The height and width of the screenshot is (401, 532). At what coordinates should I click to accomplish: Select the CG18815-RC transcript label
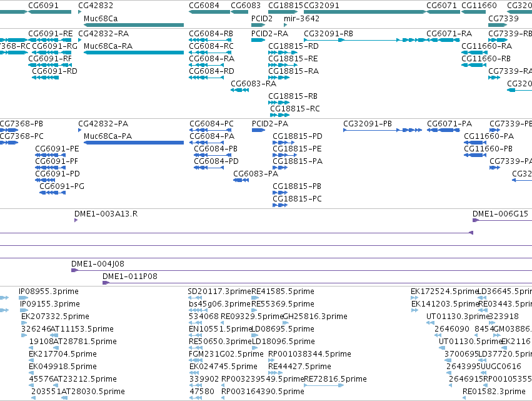295,109
